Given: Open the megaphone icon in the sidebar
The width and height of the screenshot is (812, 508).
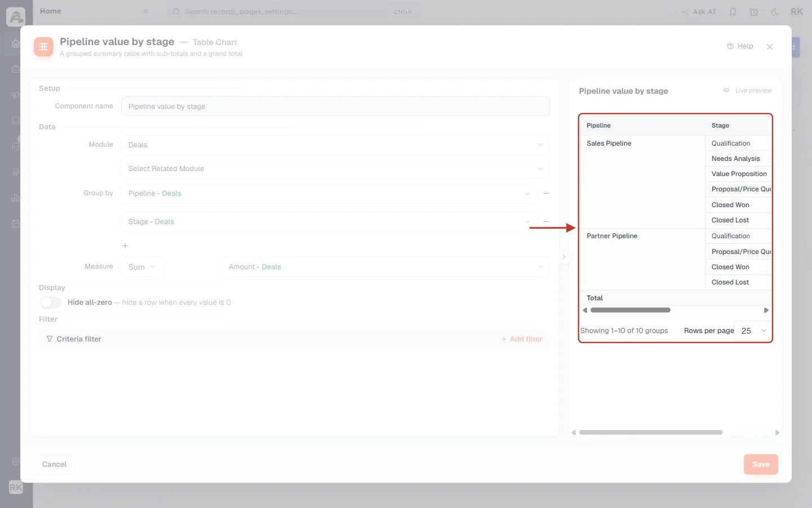Looking at the screenshot, I should tap(16, 95).
